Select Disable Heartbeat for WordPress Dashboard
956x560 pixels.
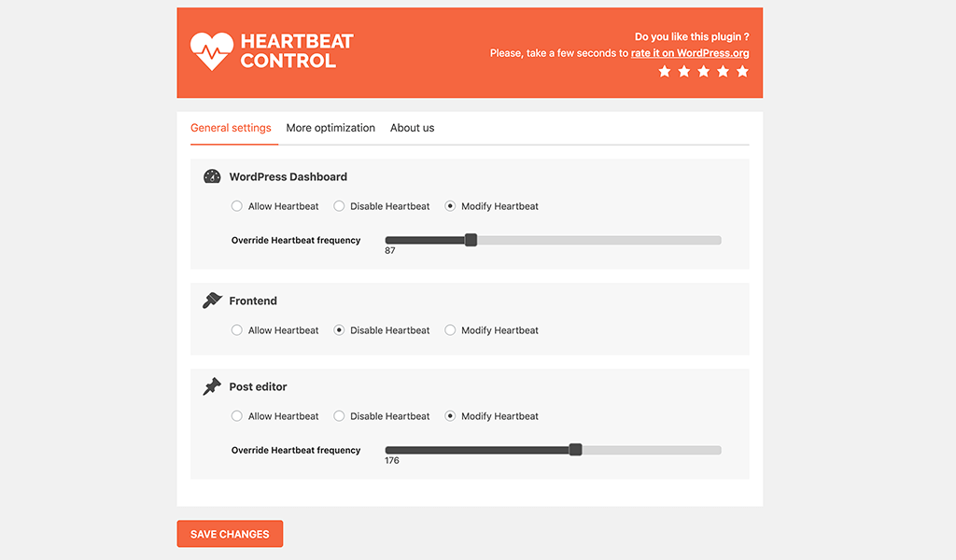[x=338, y=205]
